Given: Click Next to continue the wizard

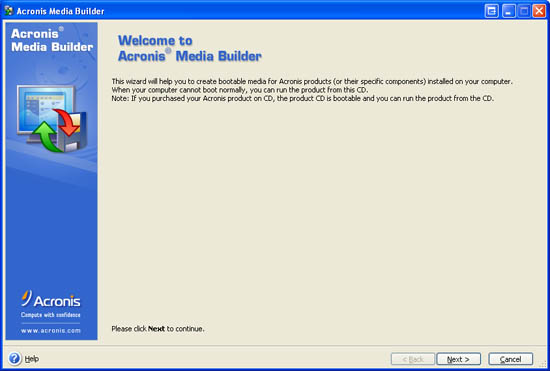Looking at the screenshot, I should click(458, 359).
